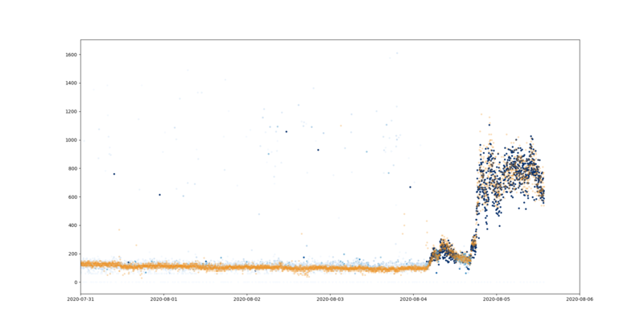The image size is (644, 330).
Task: Click the 200 y-axis label
Action: [x=72, y=254]
